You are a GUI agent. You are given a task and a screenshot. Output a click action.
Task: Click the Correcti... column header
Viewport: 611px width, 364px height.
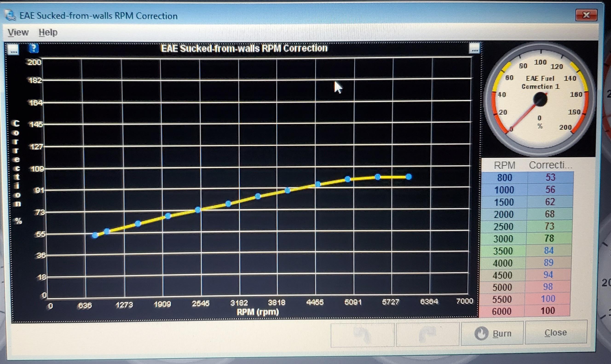[x=550, y=165]
